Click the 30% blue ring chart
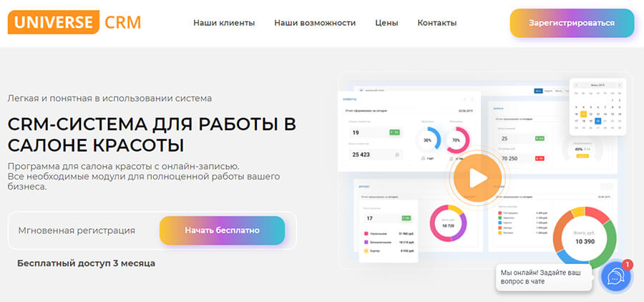Viewport: 644px width, 302px height. 428,140
